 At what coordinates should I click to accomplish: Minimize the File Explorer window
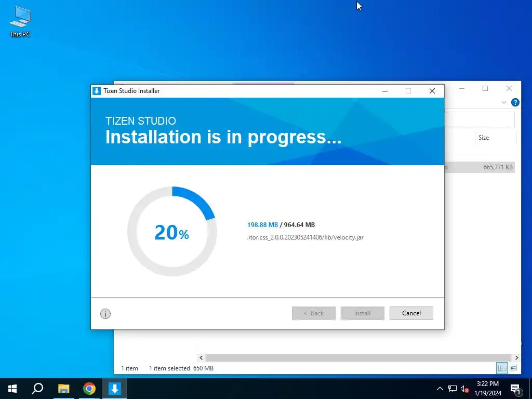[462, 88]
